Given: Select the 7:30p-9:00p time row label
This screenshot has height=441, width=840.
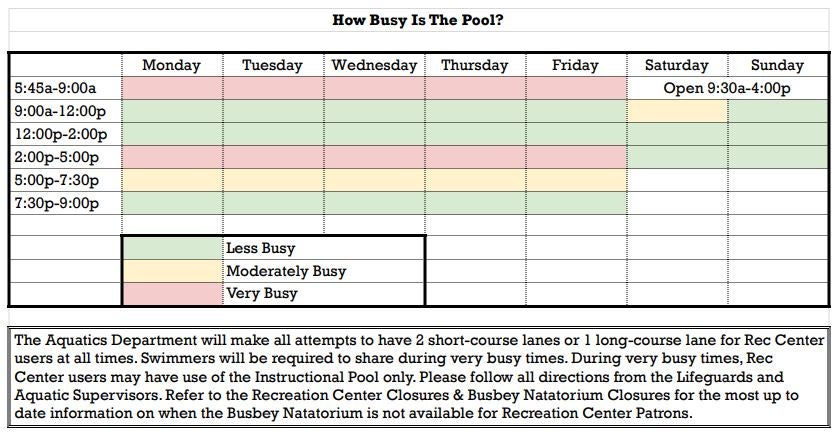Looking at the screenshot, I should tap(57, 203).
